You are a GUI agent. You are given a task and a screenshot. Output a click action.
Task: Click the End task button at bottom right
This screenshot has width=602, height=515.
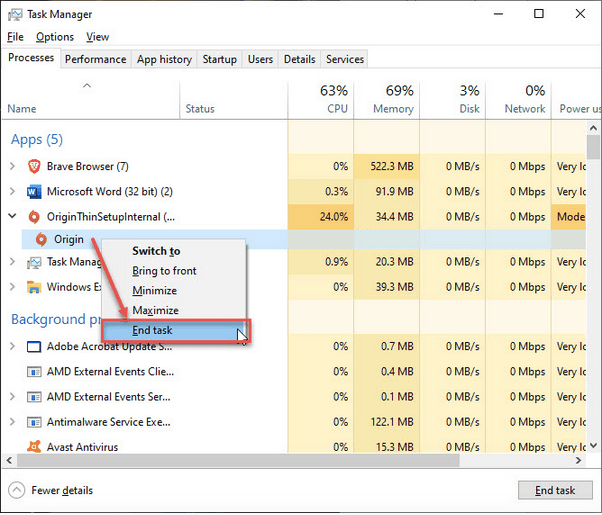[x=555, y=490]
